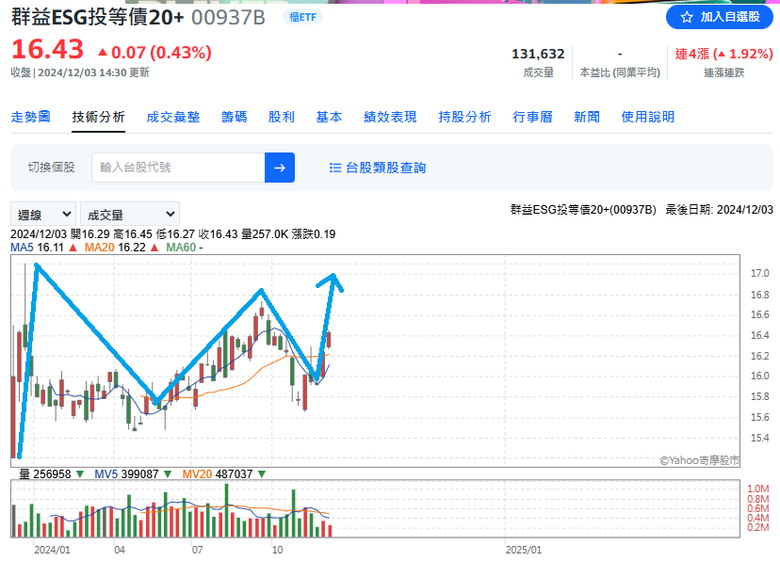
Task: Click the 2025/01 axis date label
Action: [523, 550]
